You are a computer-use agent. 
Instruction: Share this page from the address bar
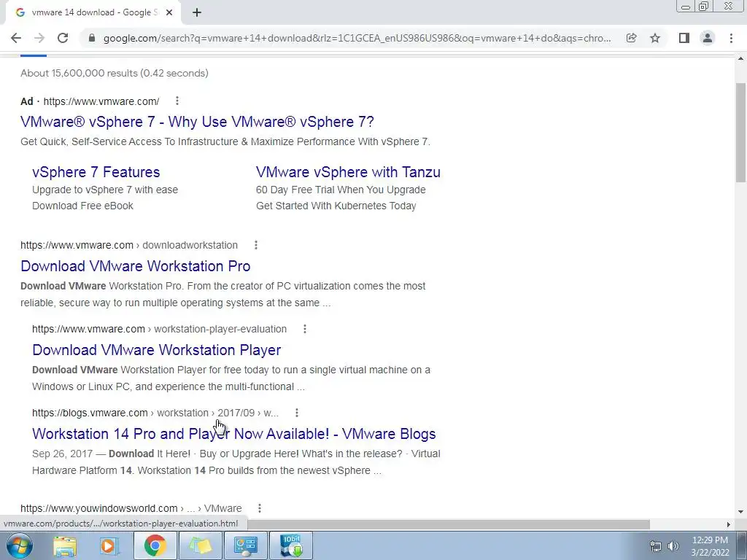click(631, 38)
